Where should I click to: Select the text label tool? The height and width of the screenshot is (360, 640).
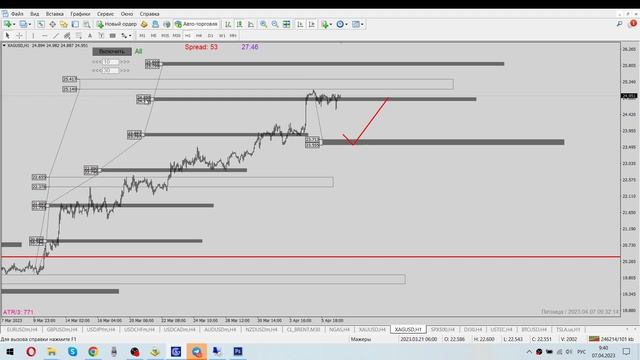point(101,36)
